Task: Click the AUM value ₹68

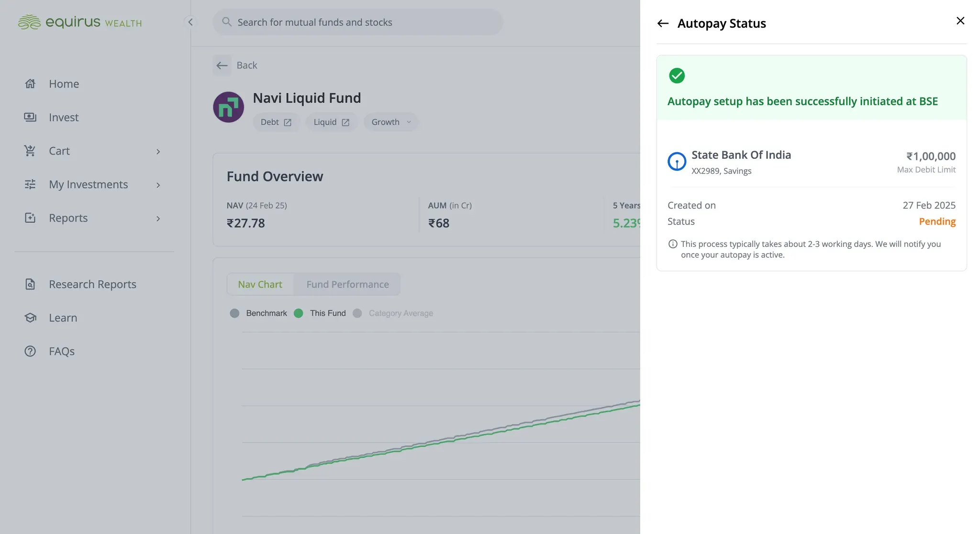Action: pos(439,223)
